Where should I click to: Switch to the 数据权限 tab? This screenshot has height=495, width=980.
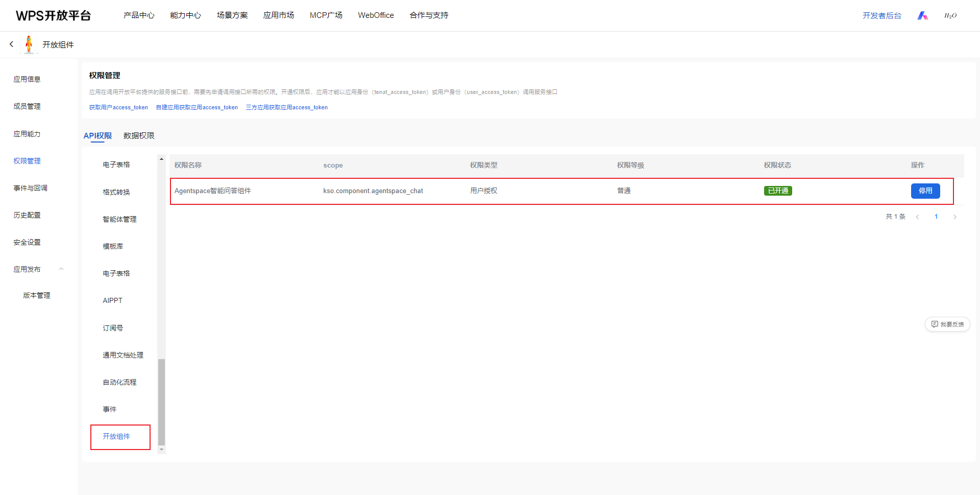[x=139, y=136]
